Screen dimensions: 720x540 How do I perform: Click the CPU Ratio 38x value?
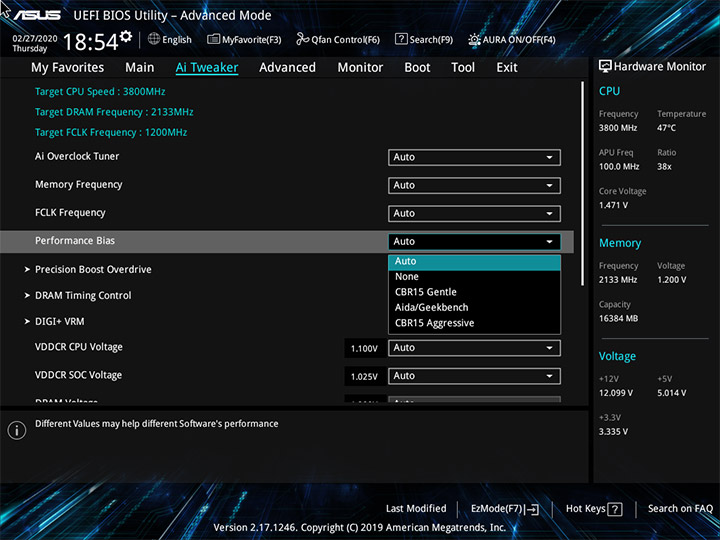tap(664, 166)
